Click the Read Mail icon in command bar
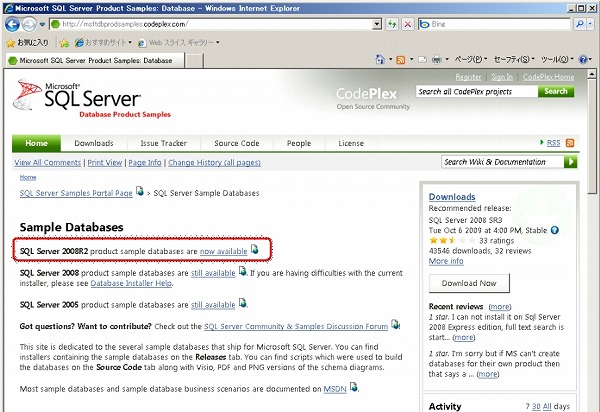Image resolution: width=600 pixels, height=412 pixels. click(x=422, y=59)
